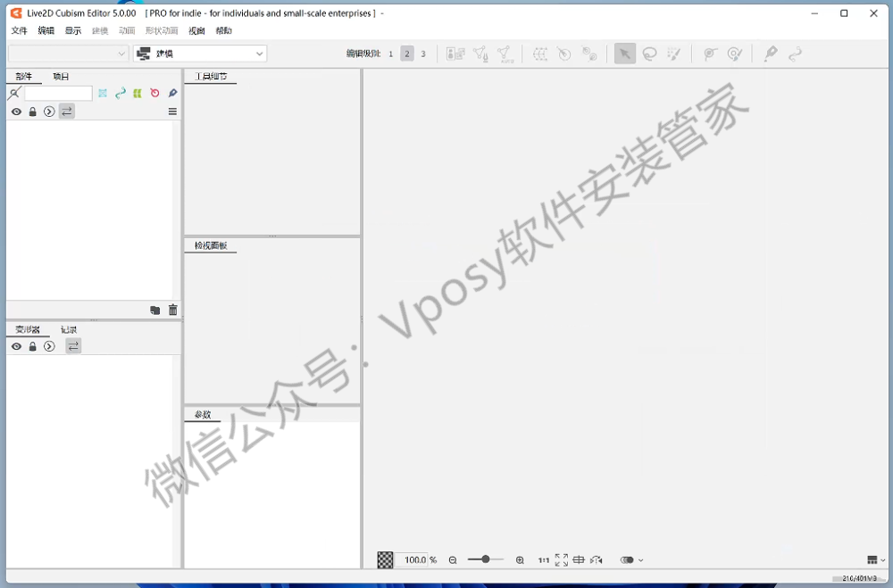The width and height of the screenshot is (893, 588).
Task: Toggle lock icon in deformer panel
Action: click(32, 346)
